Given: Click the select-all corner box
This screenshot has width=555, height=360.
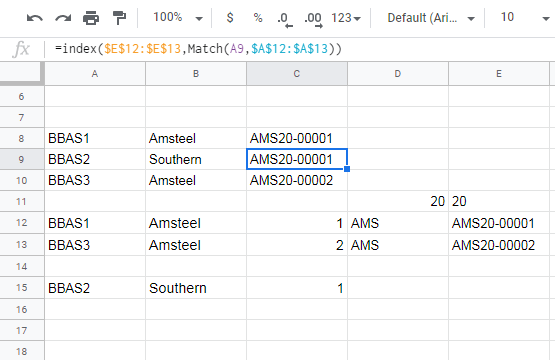Looking at the screenshot, I should [22, 74].
